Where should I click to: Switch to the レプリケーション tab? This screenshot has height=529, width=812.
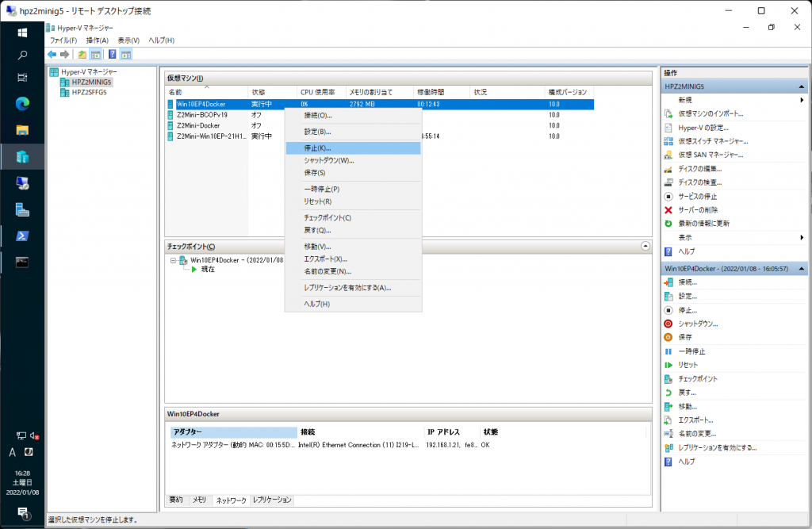pyautogui.click(x=273, y=500)
